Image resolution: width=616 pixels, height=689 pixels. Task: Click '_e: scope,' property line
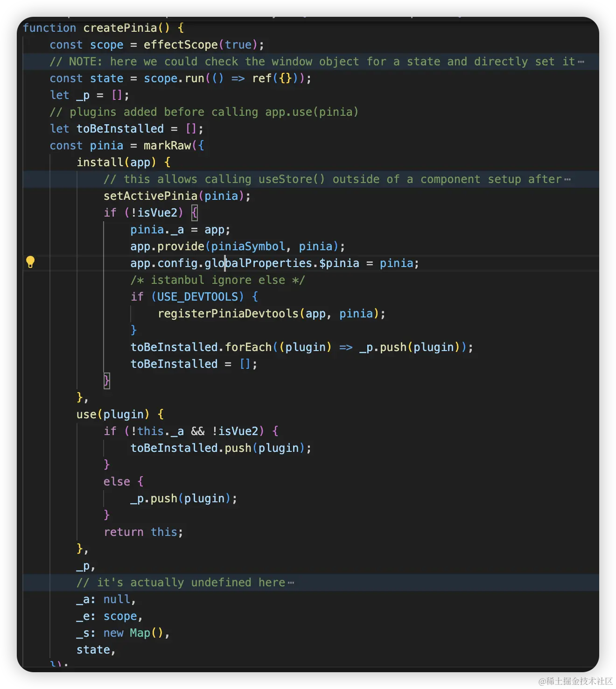(109, 616)
